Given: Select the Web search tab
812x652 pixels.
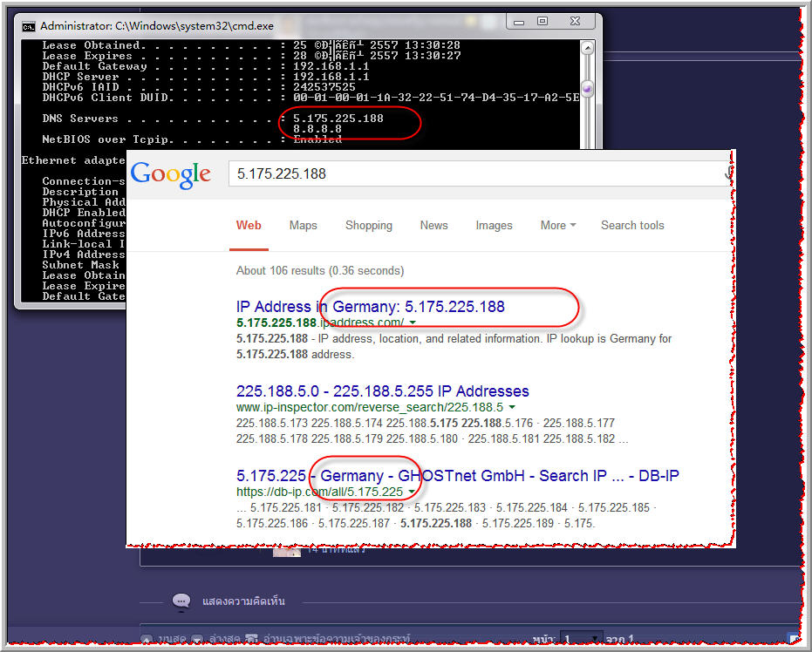Looking at the screenshot, I should [x=249, y=226].
